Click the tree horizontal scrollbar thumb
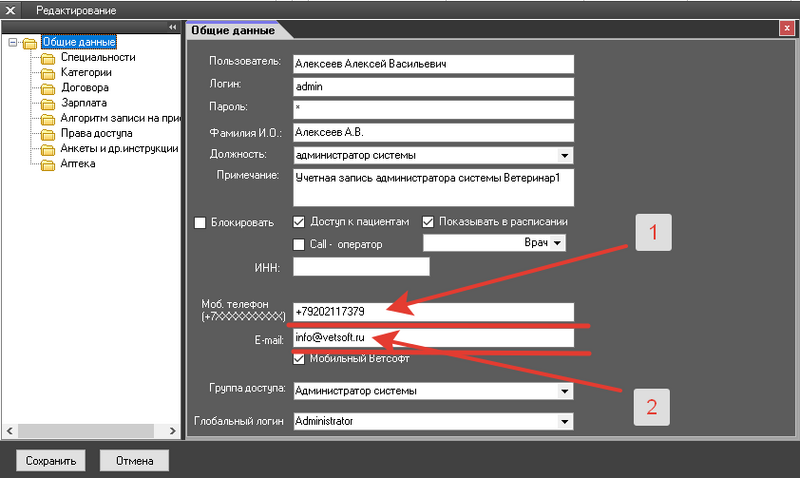The height and width of the screenshot is (478, 800). pos(85,431)
